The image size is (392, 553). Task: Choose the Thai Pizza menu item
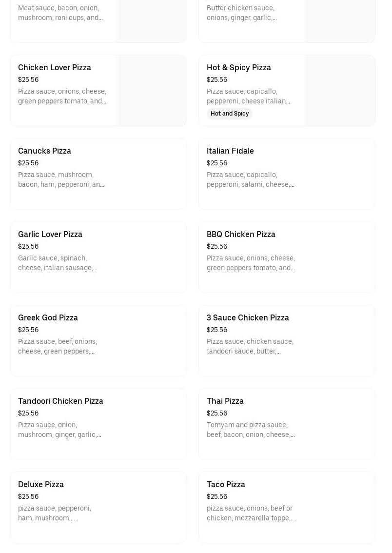287,424
